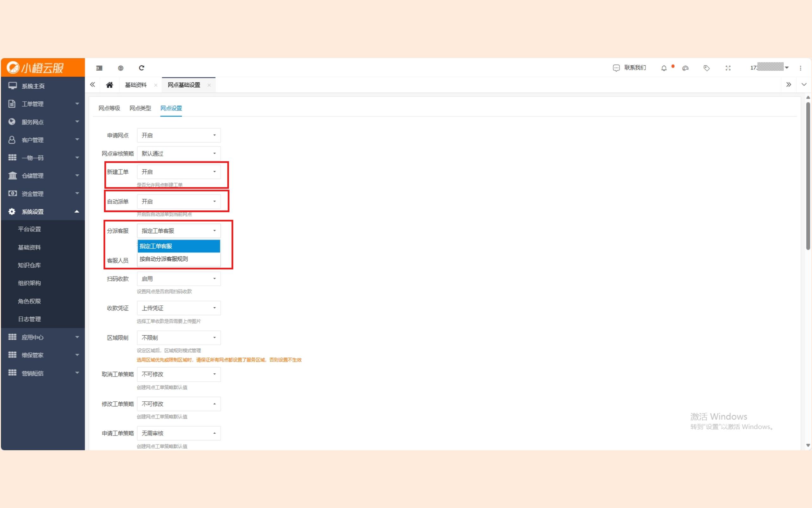This screenshot has height=508, width=812.
Task: Click the scrollbar down arrow
Action: click(x=808, y=445)
